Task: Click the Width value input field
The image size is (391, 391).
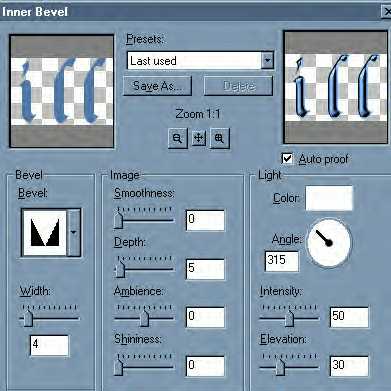Action: [49, 345]
